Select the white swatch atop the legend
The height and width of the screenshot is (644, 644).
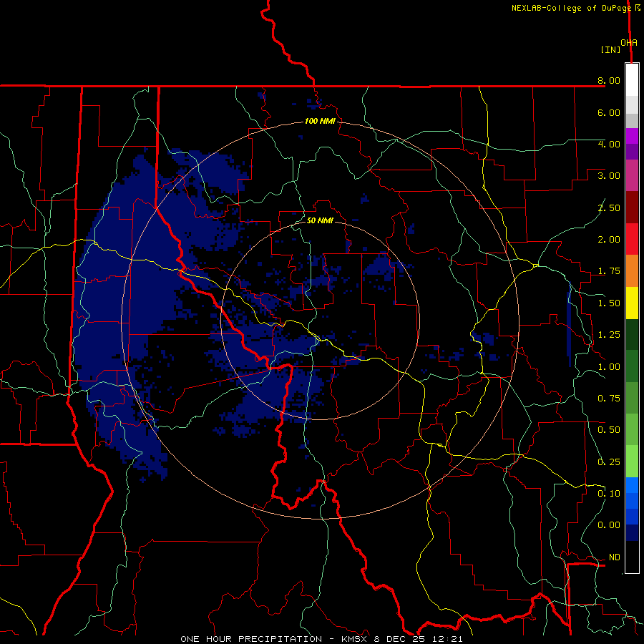click(x=632, y=80)
